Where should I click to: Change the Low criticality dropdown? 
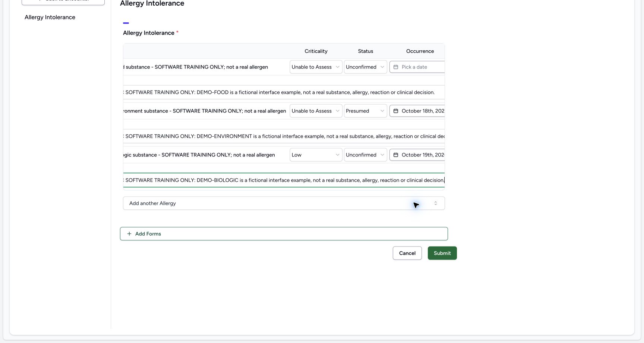point(316,155)
